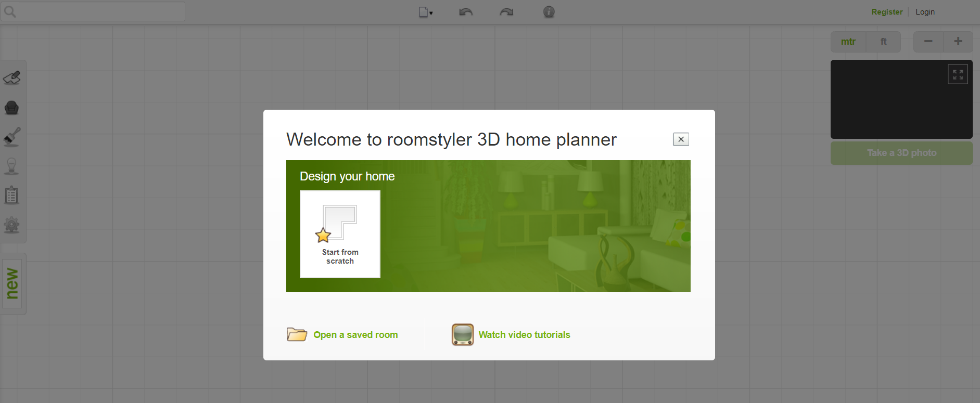The width and height of the screenshot is (980, 403).
Task: Select the paint brush decorate tool
Action: (x=12, y=137)
